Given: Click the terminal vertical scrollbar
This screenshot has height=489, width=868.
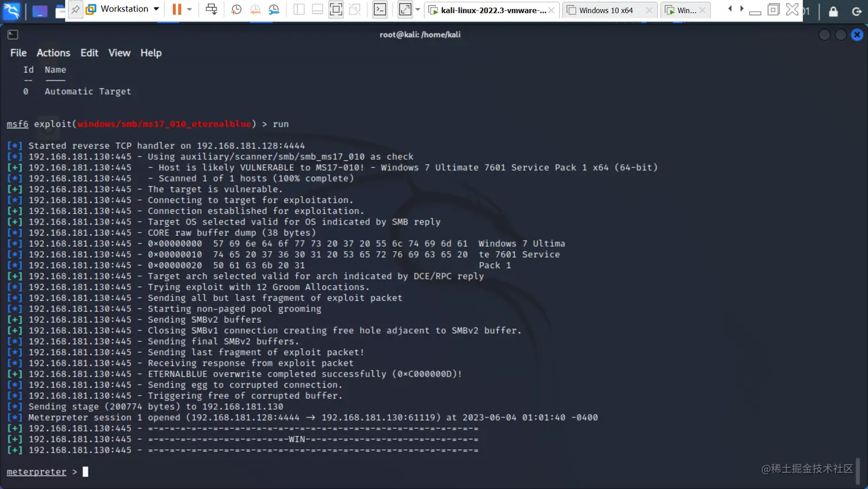Looking at the screenshot, I should click(857, 471).
